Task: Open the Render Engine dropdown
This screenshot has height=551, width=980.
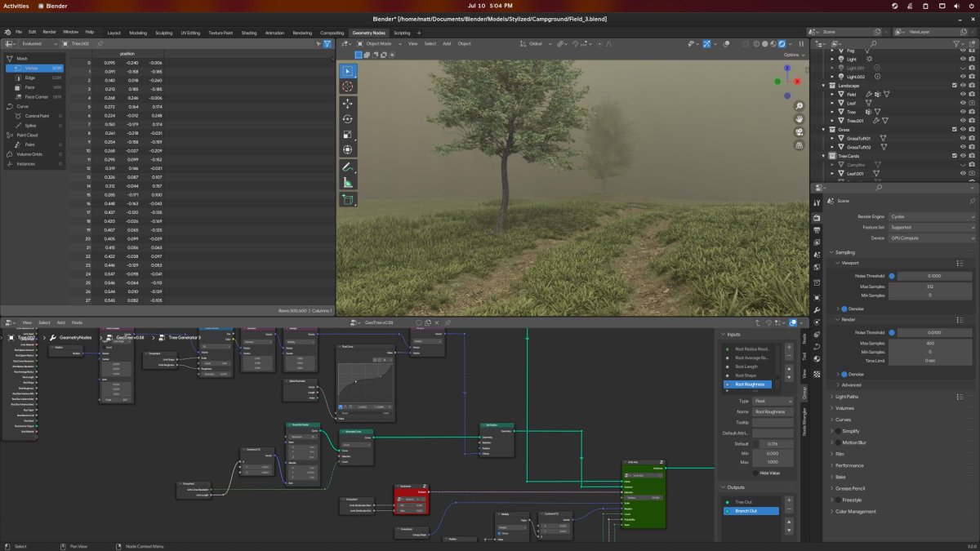Action: click(932, 216)
